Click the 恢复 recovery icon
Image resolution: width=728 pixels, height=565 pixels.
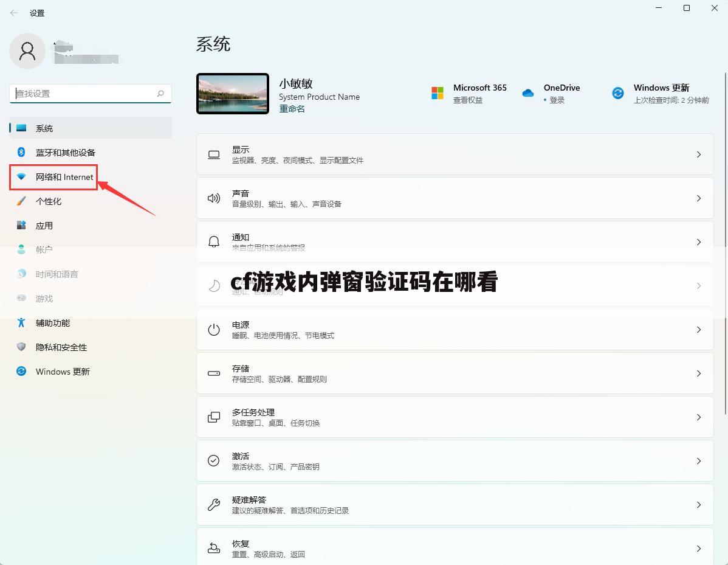point(214,548)
